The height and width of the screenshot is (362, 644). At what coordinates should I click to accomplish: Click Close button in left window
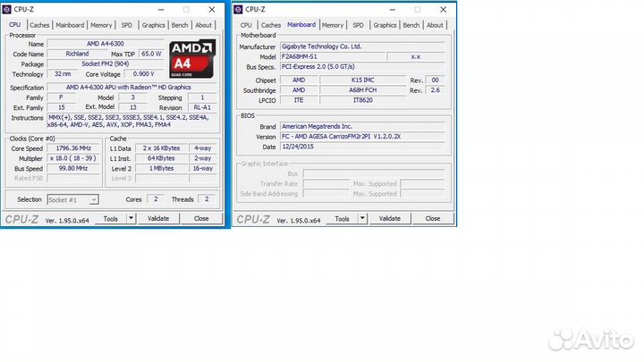click(x=201, y=218)
